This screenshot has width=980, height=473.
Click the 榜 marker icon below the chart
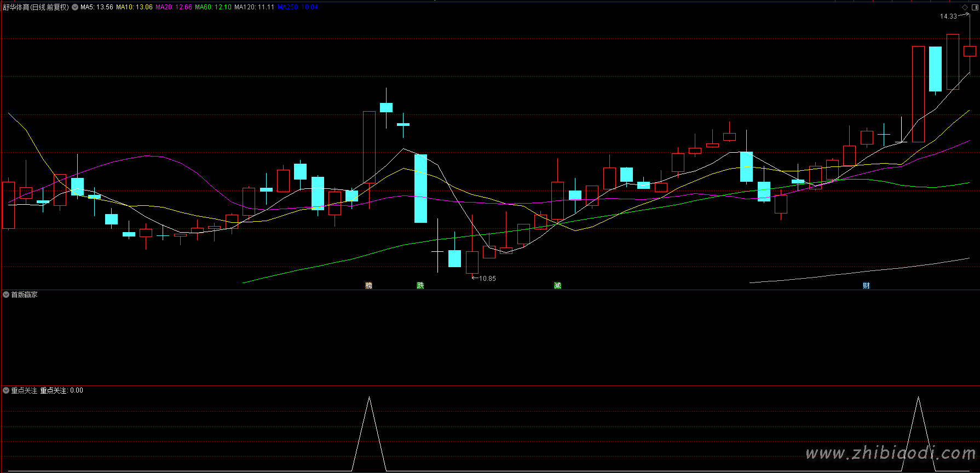point(368,285)
